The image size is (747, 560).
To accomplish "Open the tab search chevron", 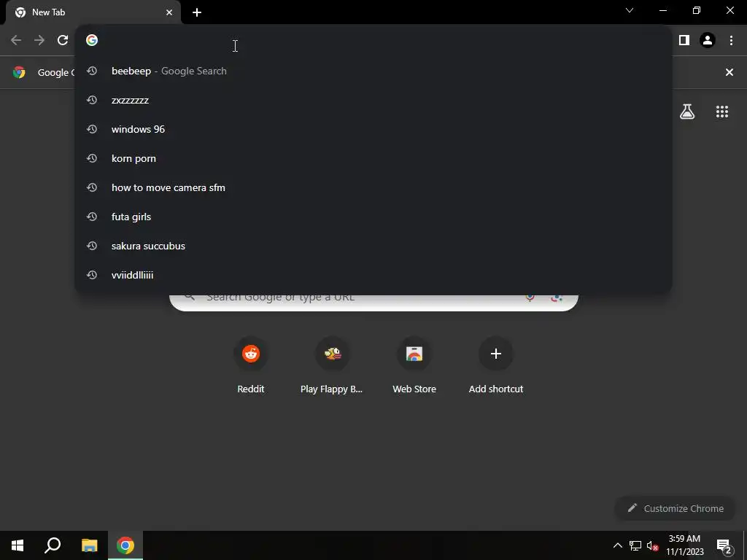I will pyautogui.click(x=630, y=10).
